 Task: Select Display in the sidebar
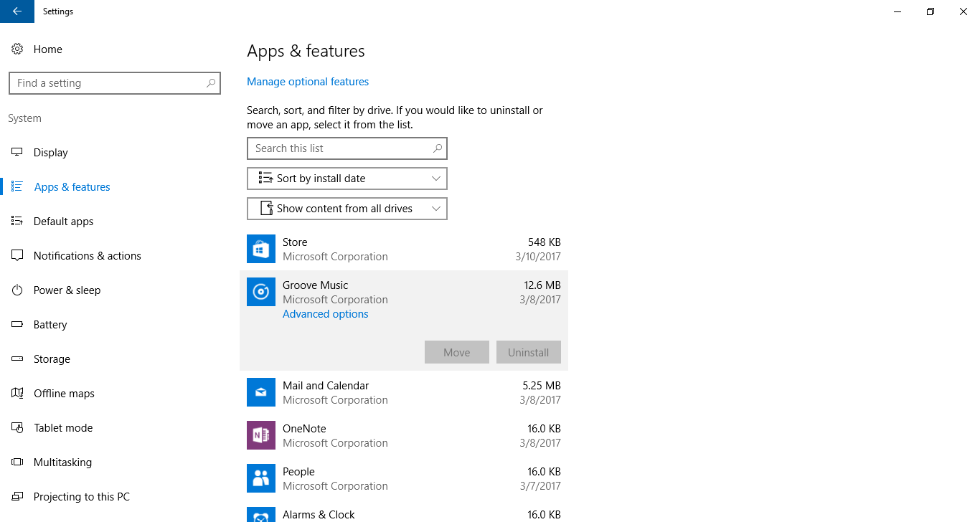(50, 152)
